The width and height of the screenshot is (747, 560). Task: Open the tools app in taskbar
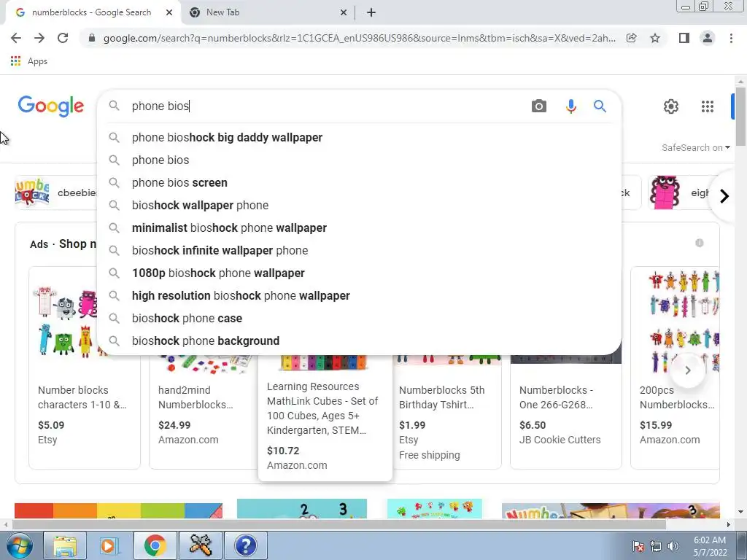coord(200,545)
